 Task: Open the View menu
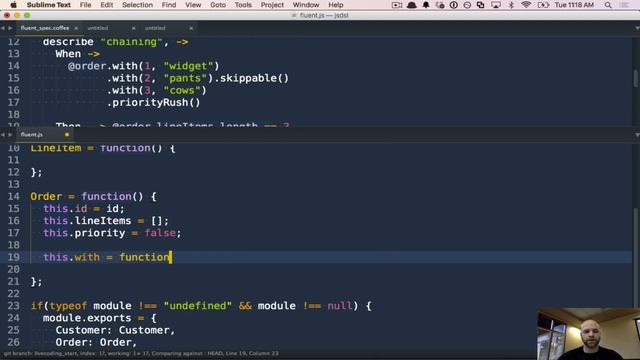193,5
